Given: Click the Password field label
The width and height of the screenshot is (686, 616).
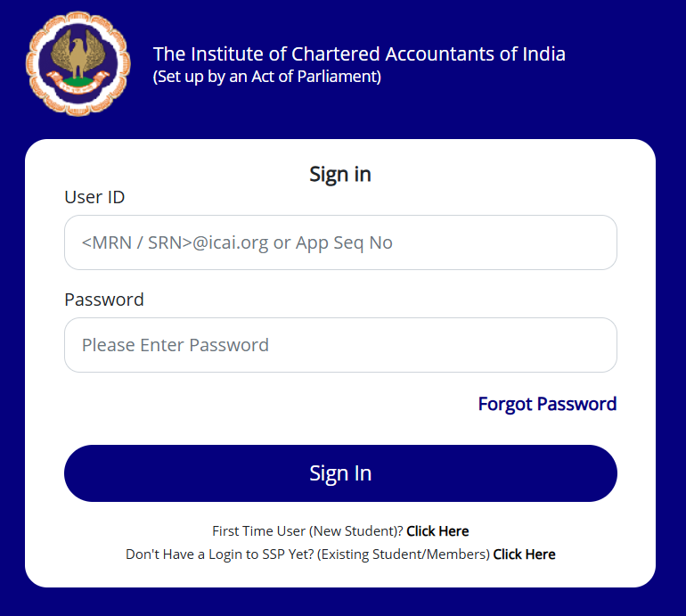Looking at the screenshot, I should click(104, 300).
